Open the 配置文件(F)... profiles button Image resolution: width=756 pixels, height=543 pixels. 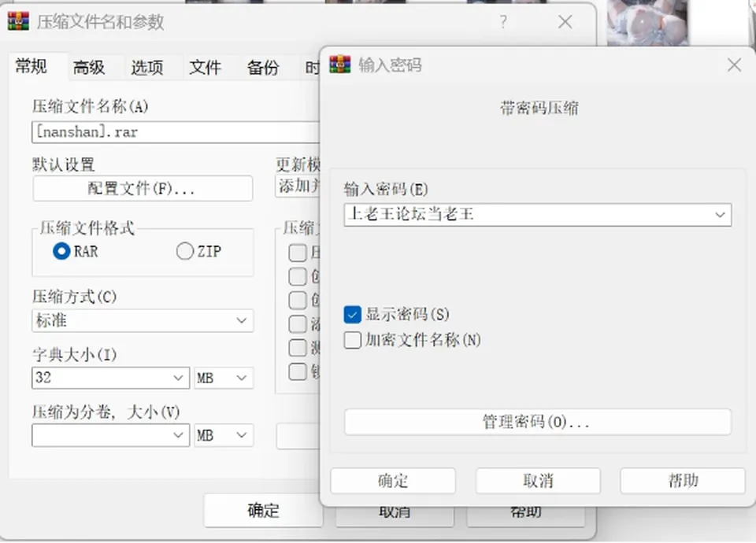tap(143, 188)
